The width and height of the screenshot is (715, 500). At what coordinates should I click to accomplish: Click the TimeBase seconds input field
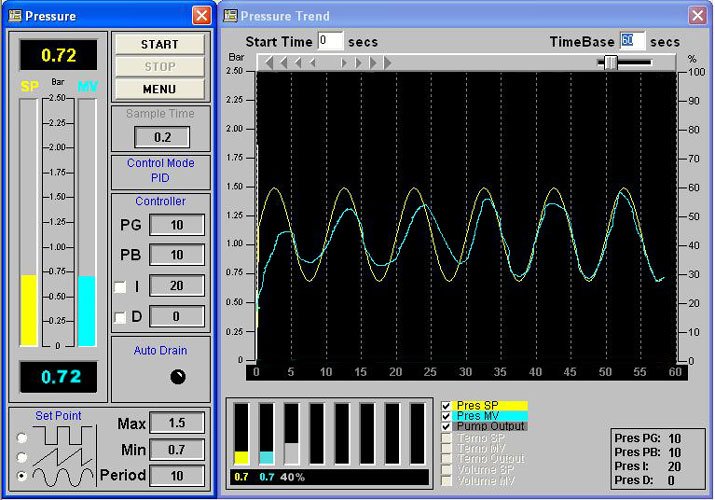coord(632,41)
